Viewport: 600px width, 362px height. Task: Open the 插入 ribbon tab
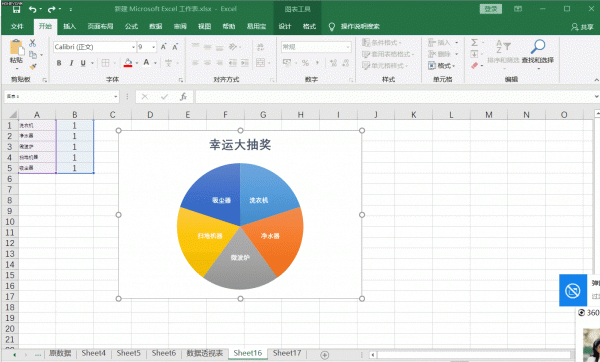(x=69, y=26)
